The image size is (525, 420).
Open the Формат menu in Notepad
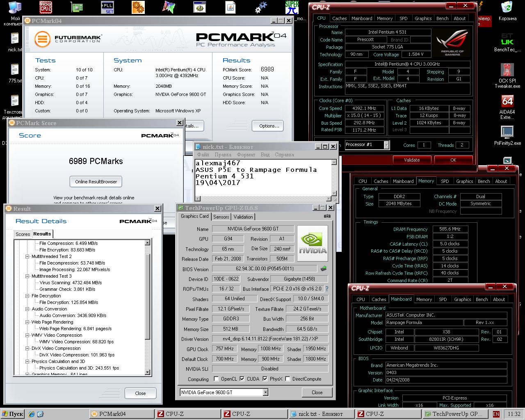coord(246,155)
